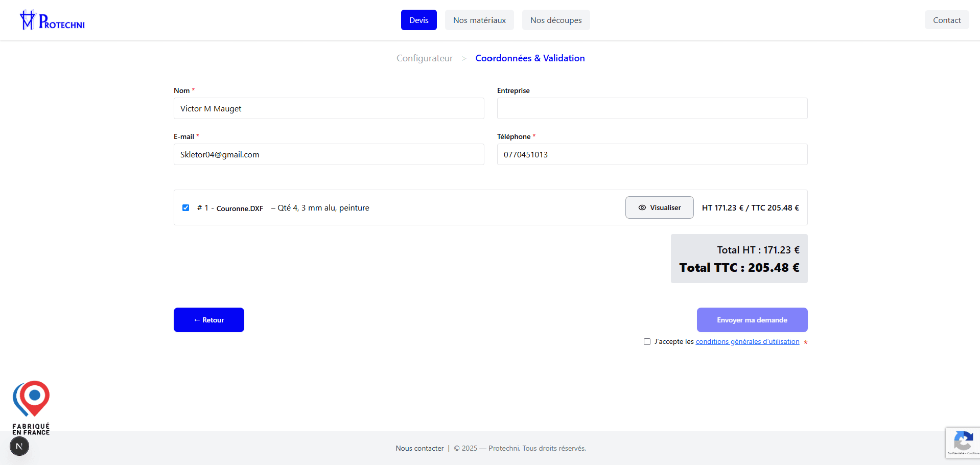Click the left arrow inside the Retour button
Screen dimensions: 980x465
[x=197, y=319]
